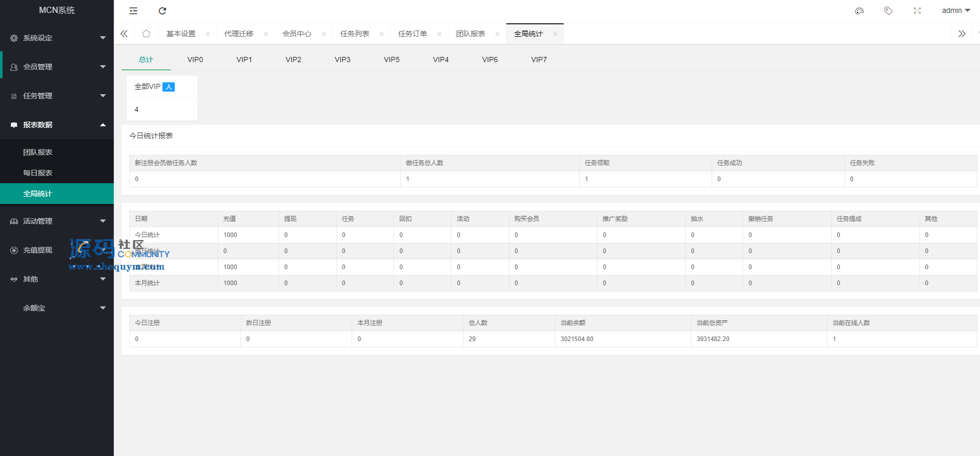Click the 总人数 value 29
Screen dimensions: 980x456
point(472,339)
